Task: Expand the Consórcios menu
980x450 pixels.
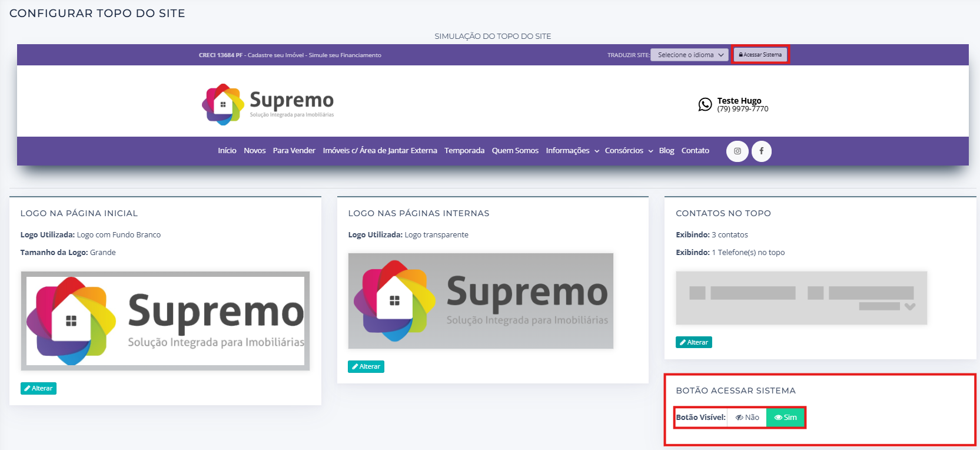Action: pyautogui.click(x=628, y=151)
